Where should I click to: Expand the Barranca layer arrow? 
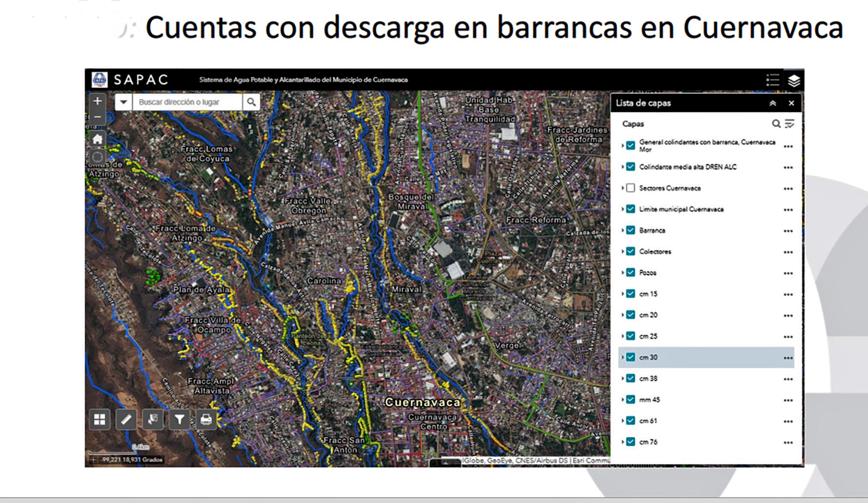click(x=623, y=230)
